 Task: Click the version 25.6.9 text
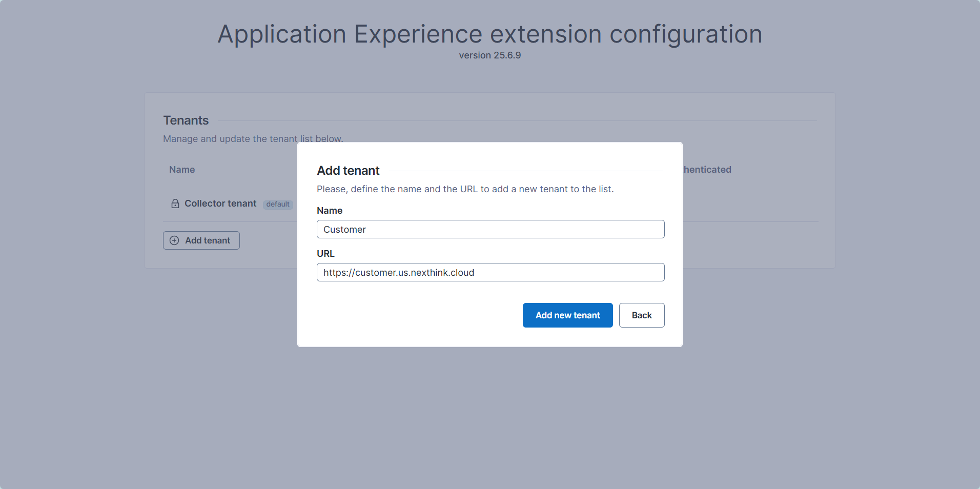pos(489,55)
